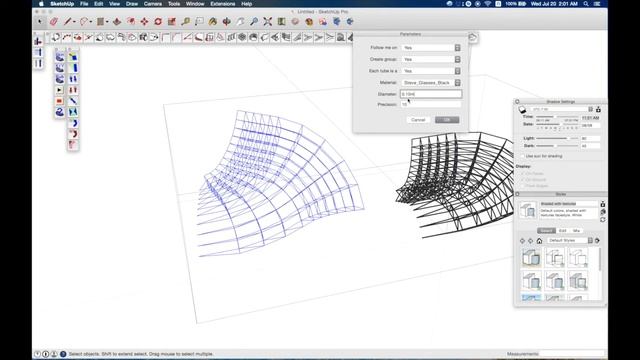Select the Scale tool
The image size is (640, 360).
point(172,21)
